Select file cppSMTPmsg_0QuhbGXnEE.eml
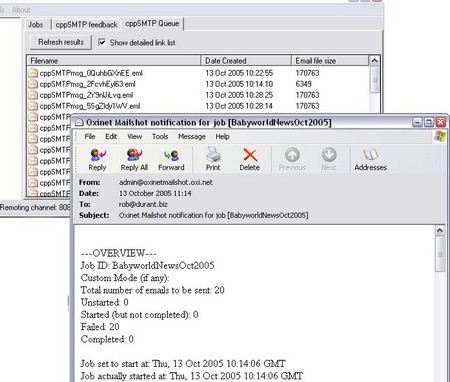 [91, 73]
